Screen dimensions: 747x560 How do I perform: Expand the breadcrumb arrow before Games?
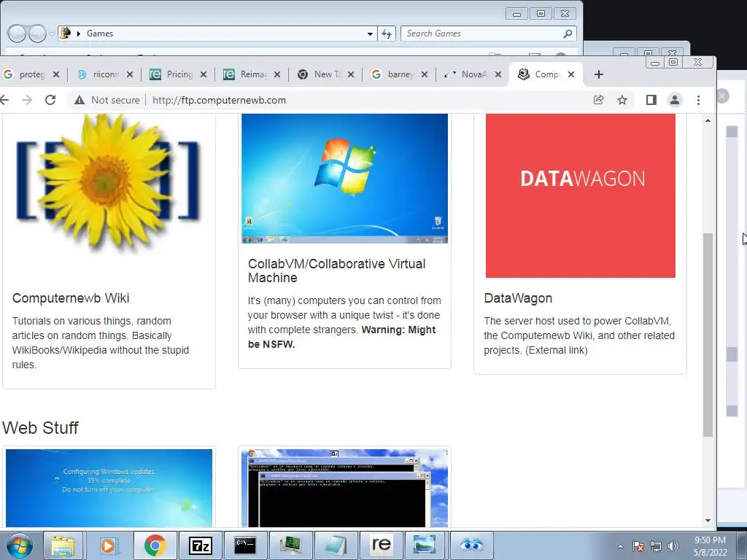[79, 34]
